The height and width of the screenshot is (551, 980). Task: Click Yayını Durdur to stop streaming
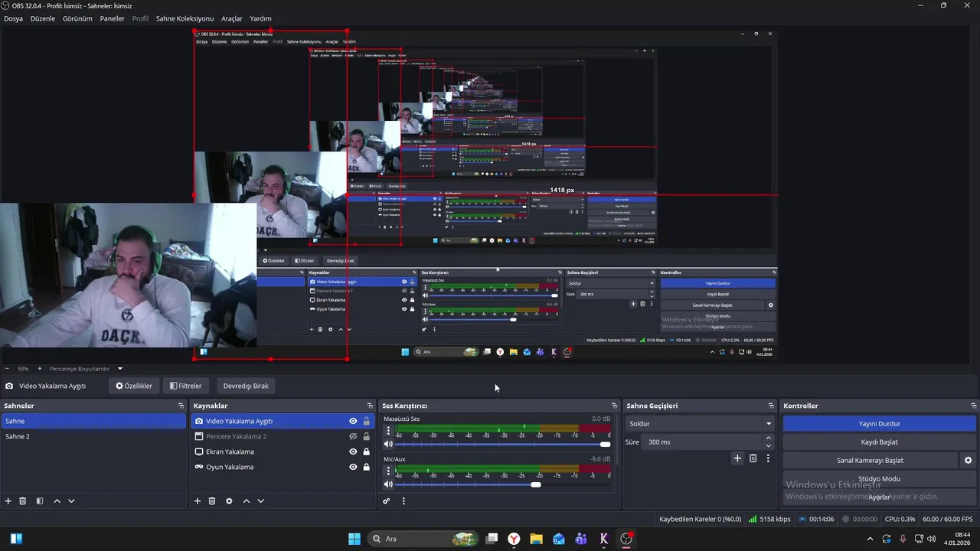click(x=879, y=423)
